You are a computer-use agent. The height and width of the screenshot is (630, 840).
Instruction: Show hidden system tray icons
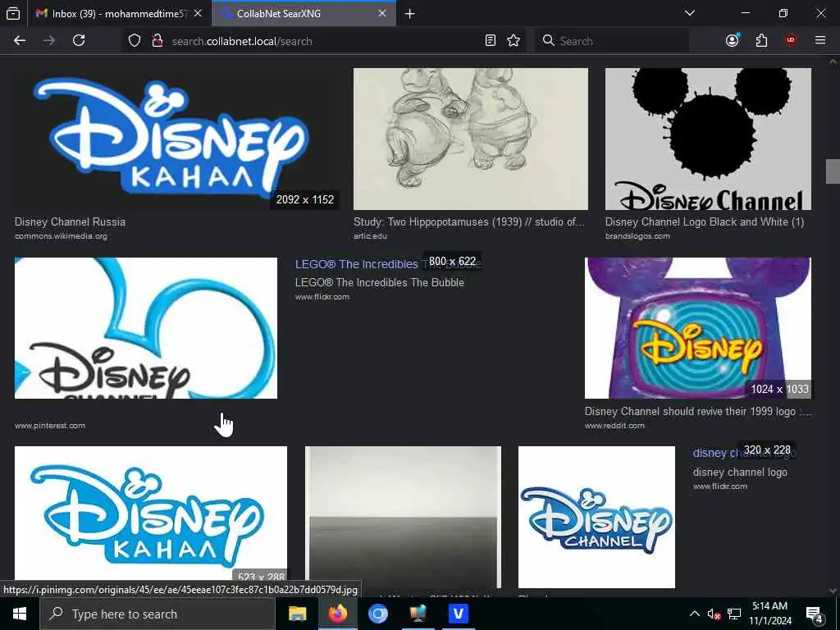pos(694,614)
